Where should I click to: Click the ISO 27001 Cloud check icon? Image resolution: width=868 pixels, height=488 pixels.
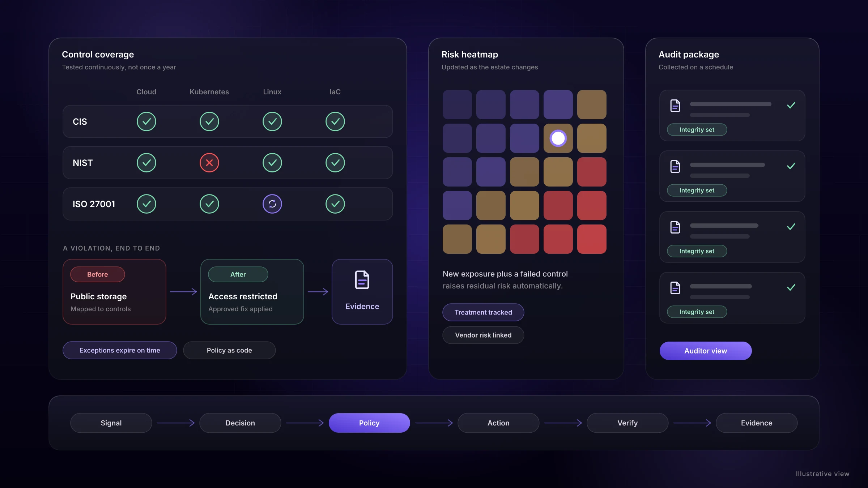[x=146, y=204]
